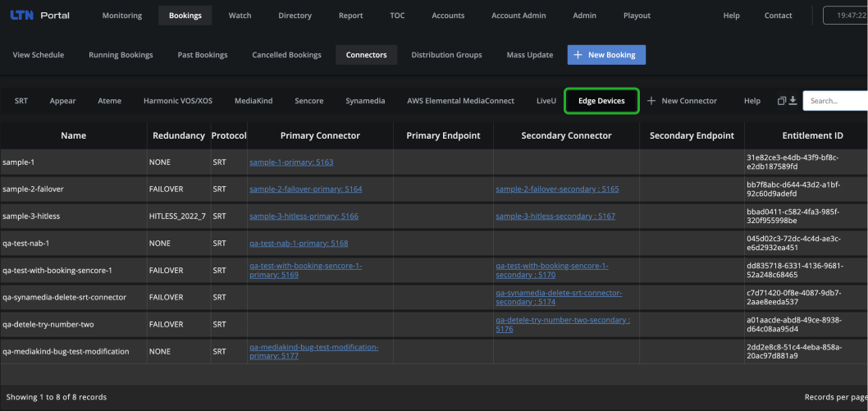This screenshot has width=868, height=411.
Task: Click the plus icon for New Connector
Action: 651,101
